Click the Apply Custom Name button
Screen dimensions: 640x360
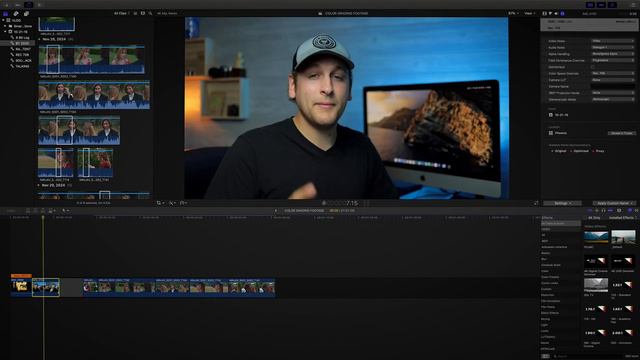coord(614,203)
